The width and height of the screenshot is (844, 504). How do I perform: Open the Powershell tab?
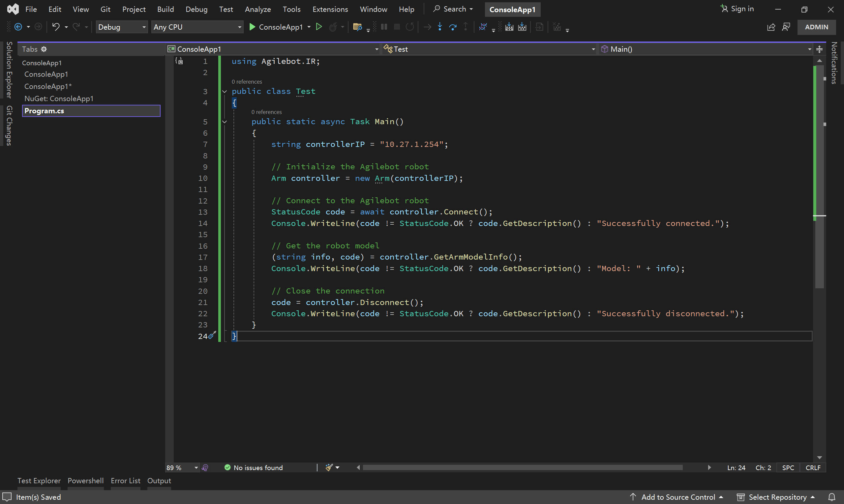(x=86, y=481)
